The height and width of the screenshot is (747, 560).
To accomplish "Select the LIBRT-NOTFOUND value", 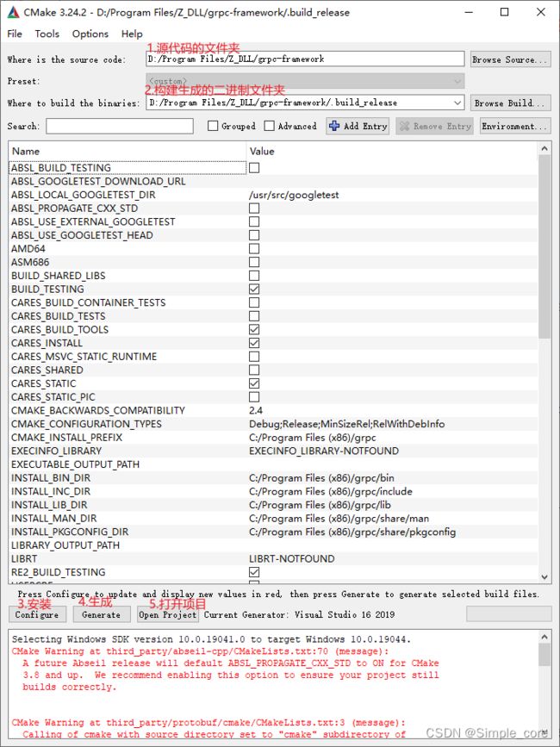I will 291,558.
